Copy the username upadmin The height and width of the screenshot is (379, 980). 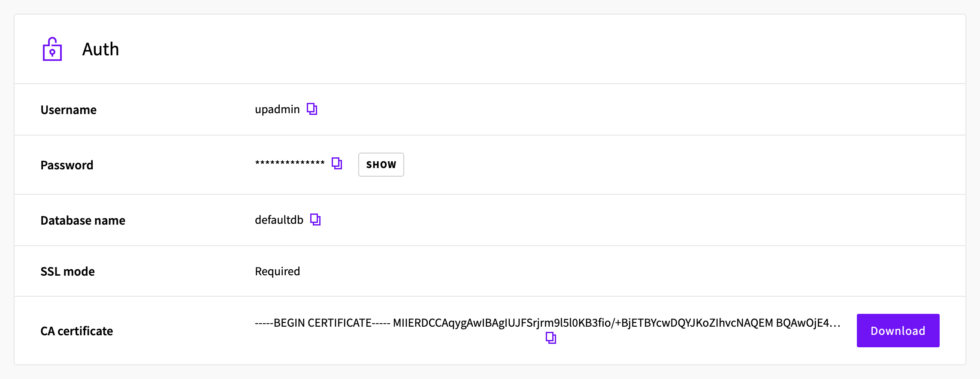point(312,109)
